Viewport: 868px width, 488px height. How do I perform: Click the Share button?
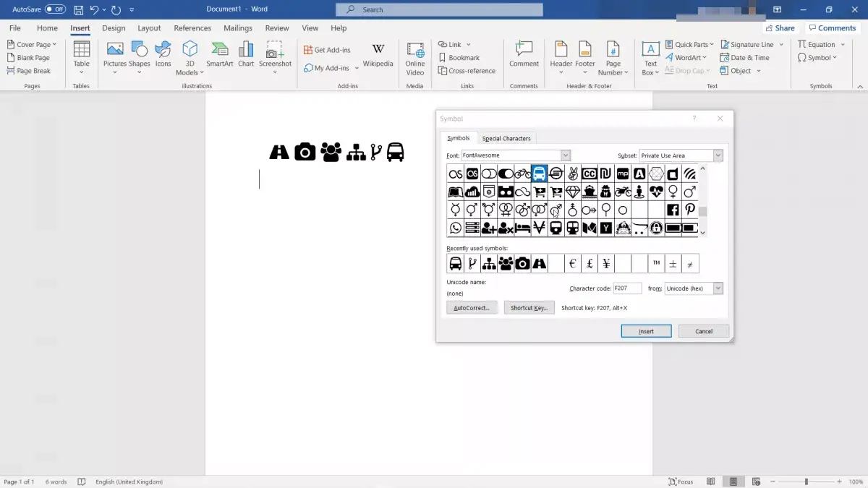(780, 28)
